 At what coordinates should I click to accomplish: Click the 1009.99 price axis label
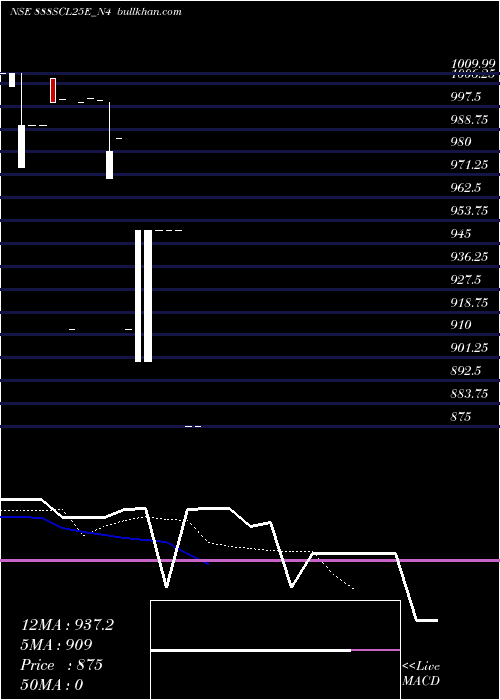473,64
